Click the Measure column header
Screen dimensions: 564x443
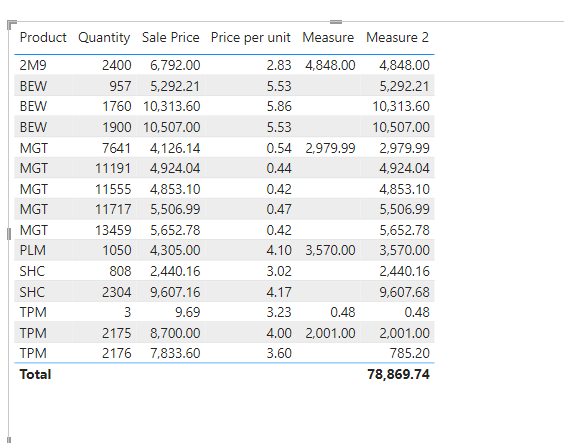pyautogui.click(x=328, y=37)
